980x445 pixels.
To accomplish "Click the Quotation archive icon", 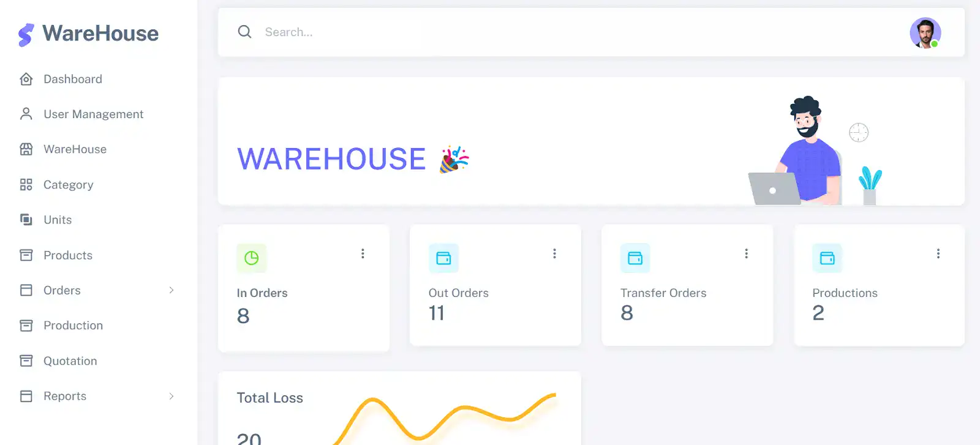I will (26, 361).
